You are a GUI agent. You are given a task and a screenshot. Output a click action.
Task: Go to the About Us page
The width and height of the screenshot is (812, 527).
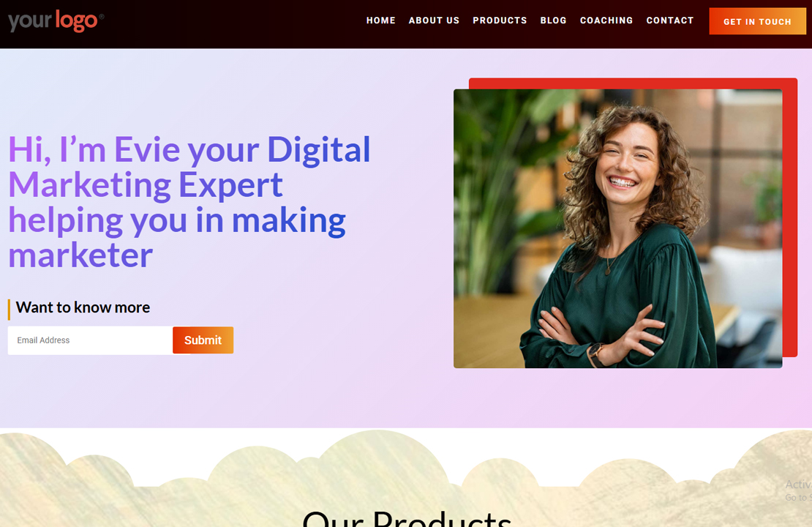pyautogui.click(x=434, y=20)
